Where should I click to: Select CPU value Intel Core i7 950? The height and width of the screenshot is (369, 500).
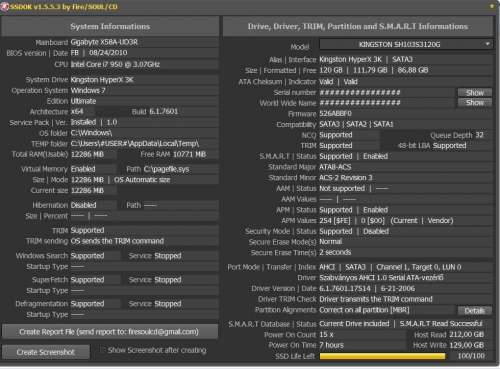pos(115,64)
